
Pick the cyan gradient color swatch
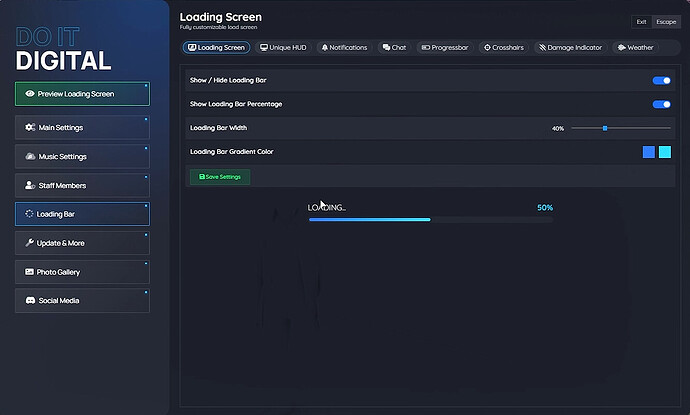coord(665,152)
